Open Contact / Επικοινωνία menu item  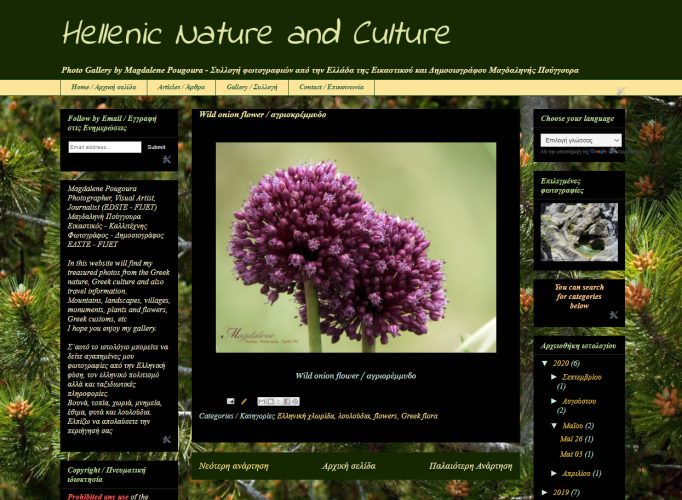331,87
